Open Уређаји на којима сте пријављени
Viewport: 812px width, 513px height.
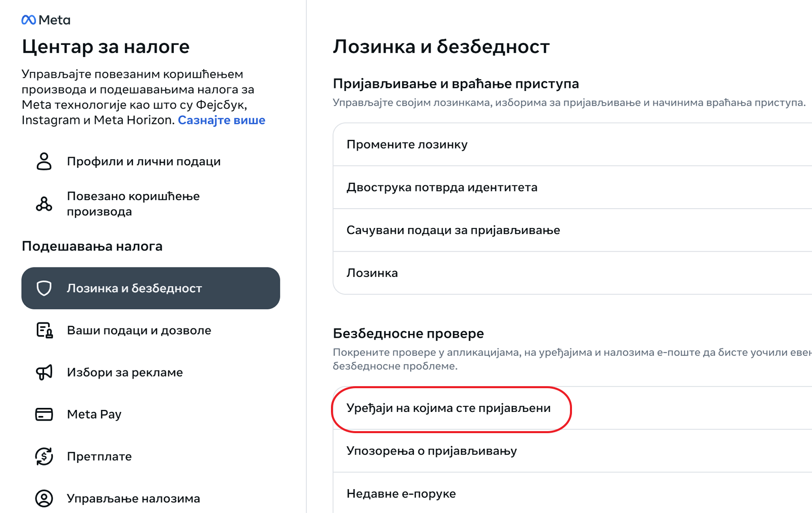point(448,408)
